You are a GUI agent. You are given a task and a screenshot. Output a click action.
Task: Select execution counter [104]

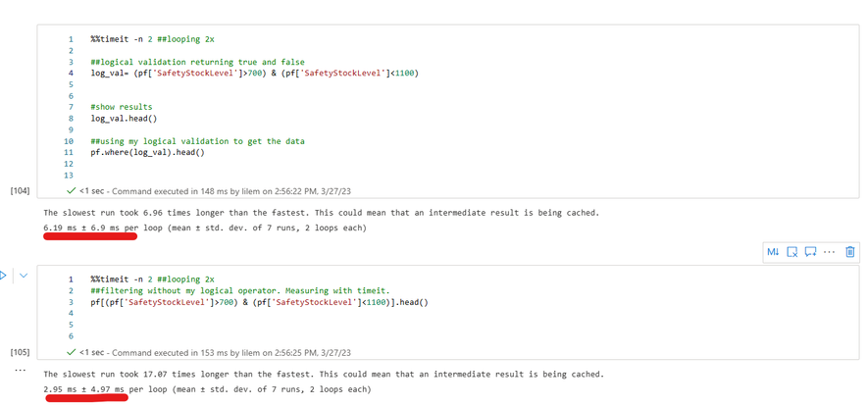coord(21,191)
